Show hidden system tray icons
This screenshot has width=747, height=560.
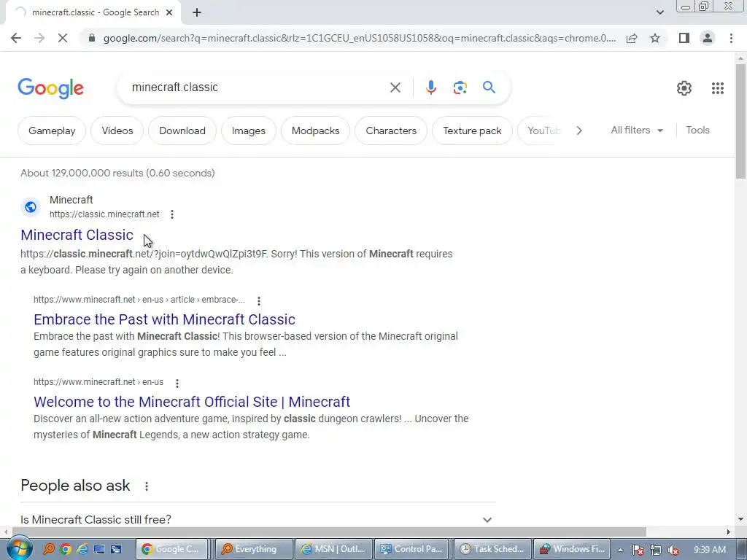coord(620,550)
